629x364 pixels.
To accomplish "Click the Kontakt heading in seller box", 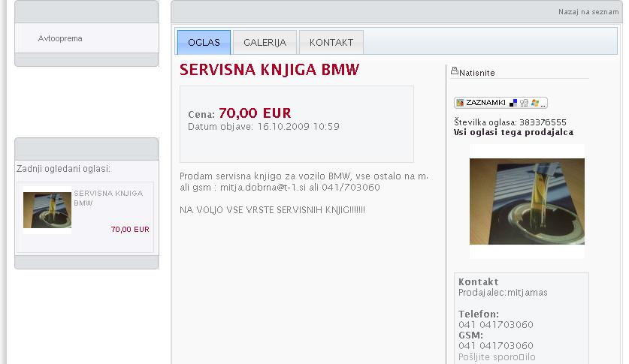I will (479, 281).
